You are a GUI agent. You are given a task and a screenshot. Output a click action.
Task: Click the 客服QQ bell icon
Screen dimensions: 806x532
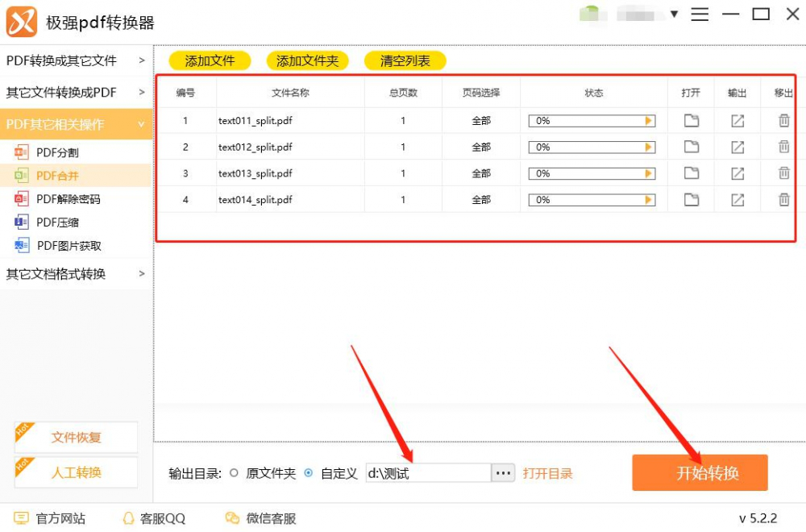(x=128, y=518)
